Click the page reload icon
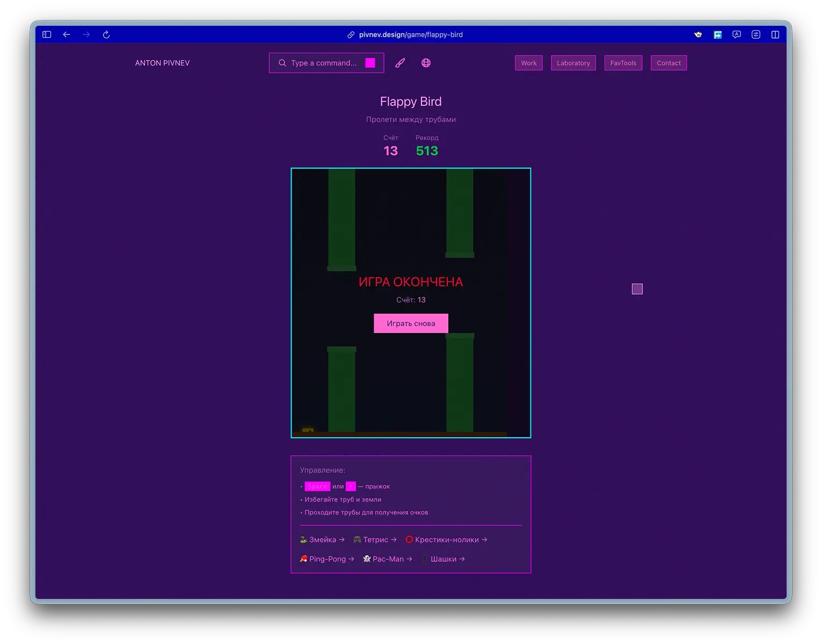 [106, 34]
